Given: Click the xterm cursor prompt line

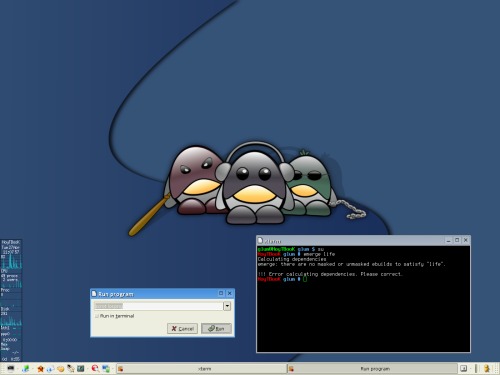Looking at the screenshot, I should 282,279.
